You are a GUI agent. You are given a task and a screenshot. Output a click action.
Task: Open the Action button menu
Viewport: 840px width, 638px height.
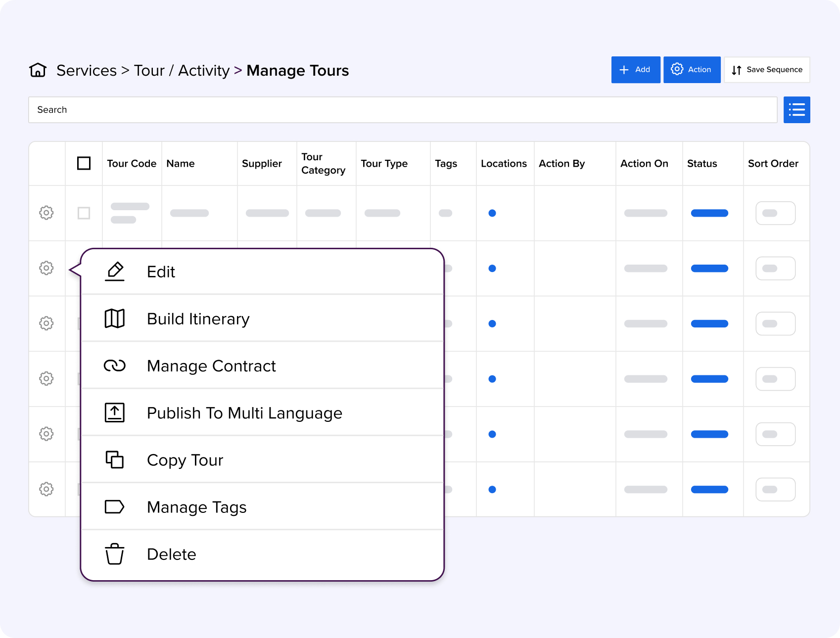(692, 70)
